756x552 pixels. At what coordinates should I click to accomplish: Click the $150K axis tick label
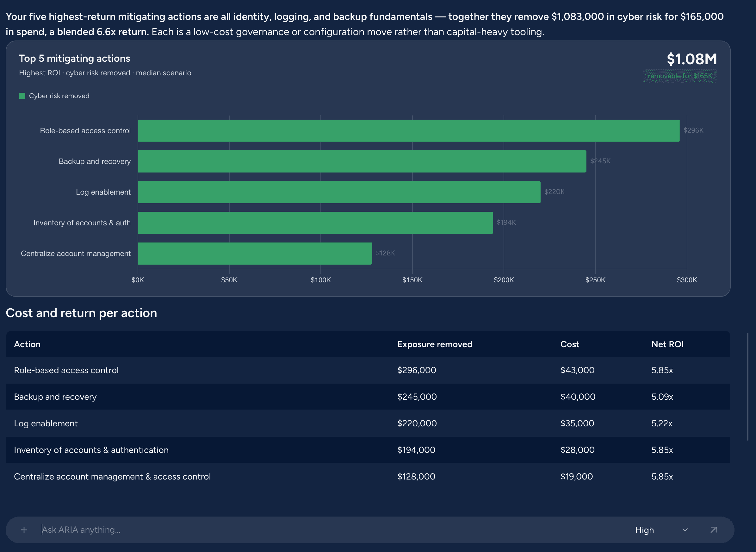tap(412, 280)
